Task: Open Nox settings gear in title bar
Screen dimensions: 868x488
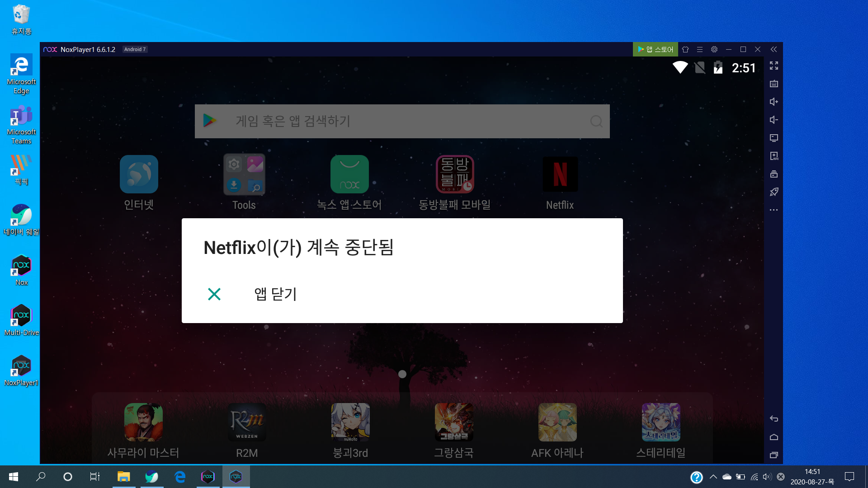Action: pyautogui.click(x=714, y=50)
